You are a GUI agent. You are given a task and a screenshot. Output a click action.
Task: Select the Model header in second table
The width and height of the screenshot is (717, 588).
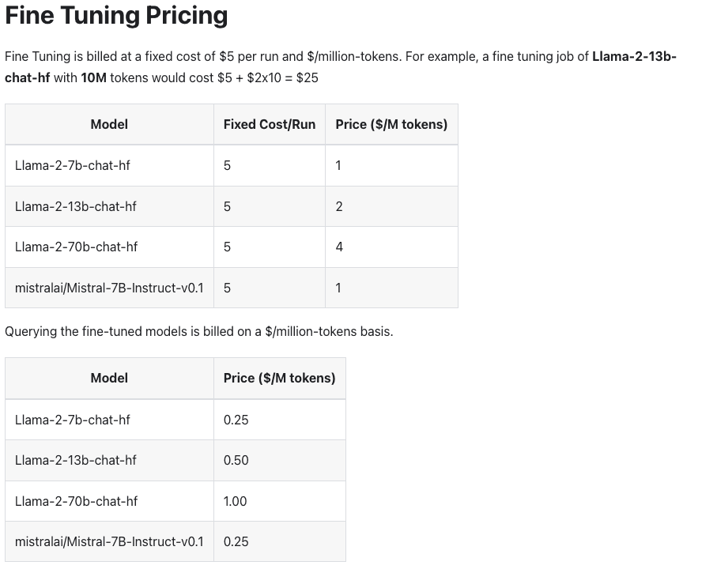109,378
